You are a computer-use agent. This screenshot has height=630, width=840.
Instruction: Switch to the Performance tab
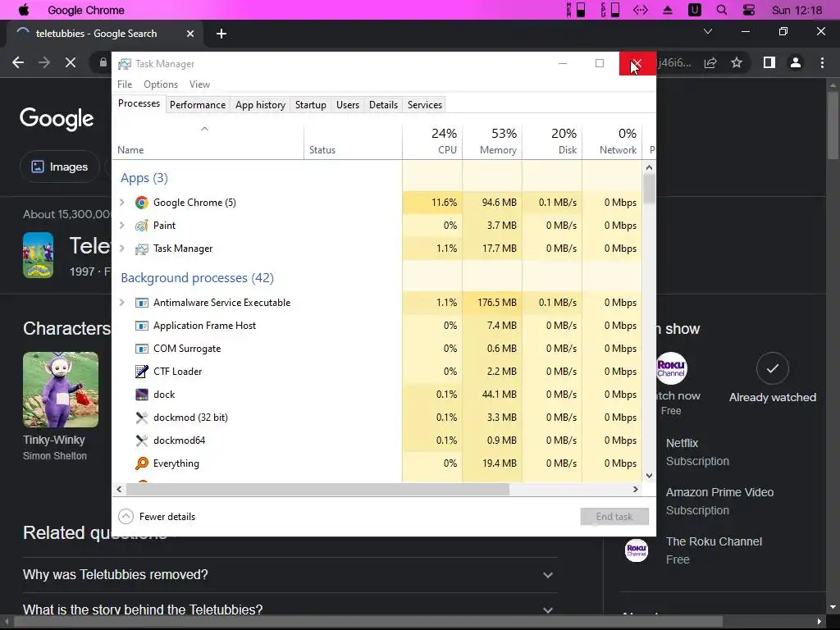coord(198,105)
